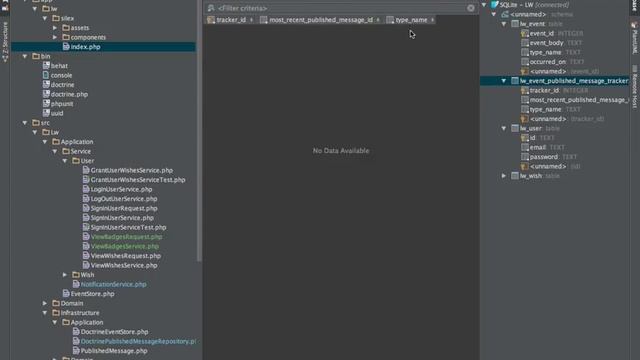Sort by type_name column header
The image size is (640, 360).
[411, 20]
